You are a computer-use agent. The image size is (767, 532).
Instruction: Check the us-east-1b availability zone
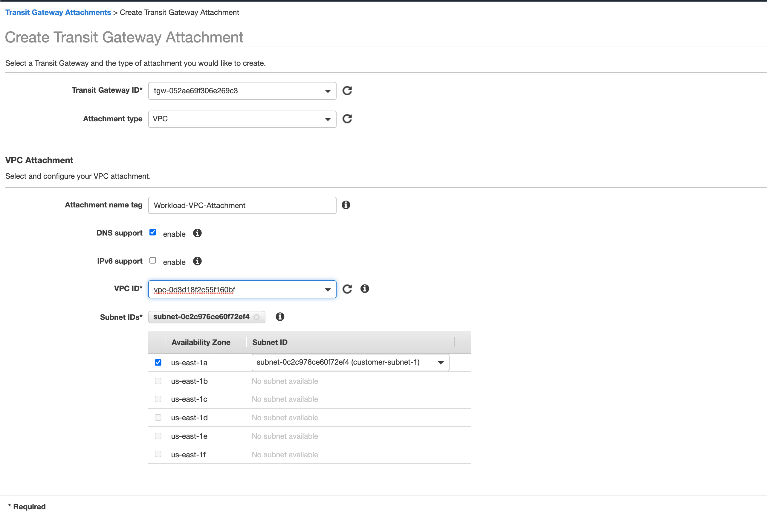click(x=158, y=381)
